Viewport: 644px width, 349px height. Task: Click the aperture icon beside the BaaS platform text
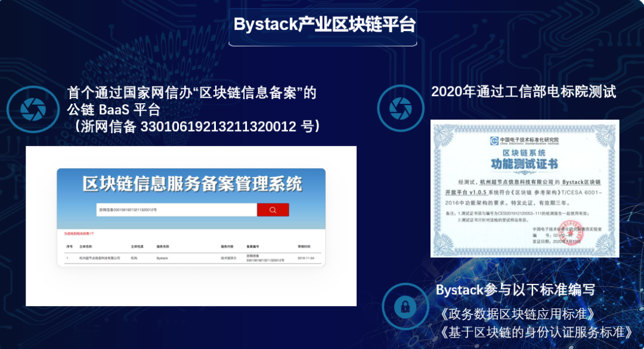pyautogui.click(x=34, y=109)
